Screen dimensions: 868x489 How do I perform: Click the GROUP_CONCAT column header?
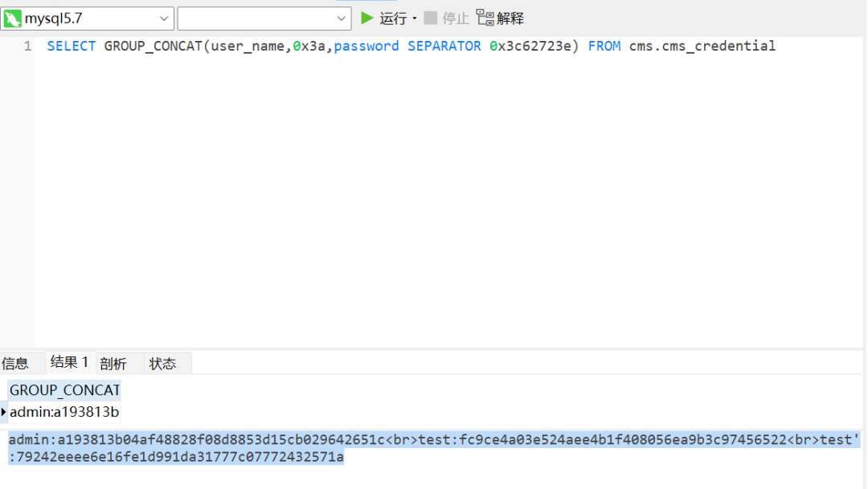pyautogui.click(x=64, y=390)
